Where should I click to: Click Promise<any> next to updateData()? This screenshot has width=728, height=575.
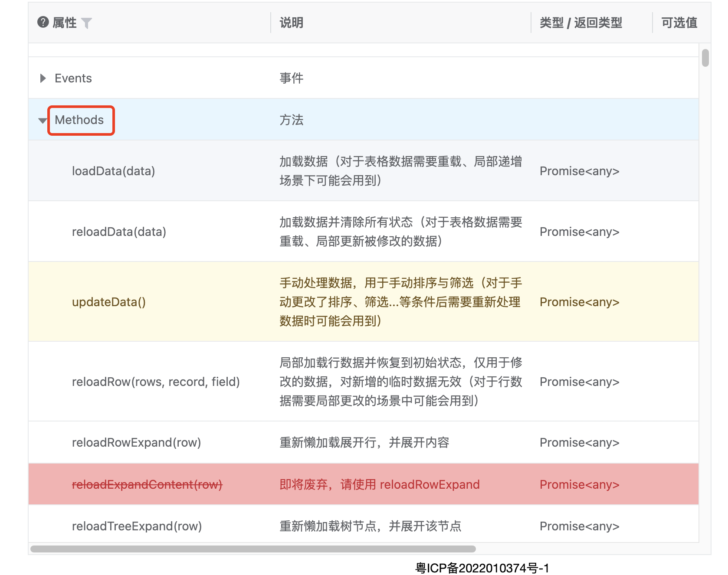(x=579, y=302)
